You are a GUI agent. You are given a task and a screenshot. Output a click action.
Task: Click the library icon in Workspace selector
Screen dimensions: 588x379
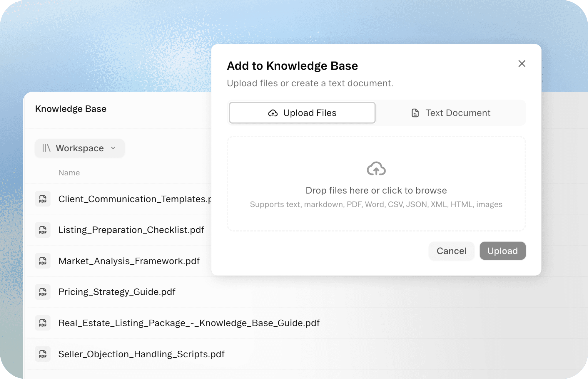tap(46, 148)
